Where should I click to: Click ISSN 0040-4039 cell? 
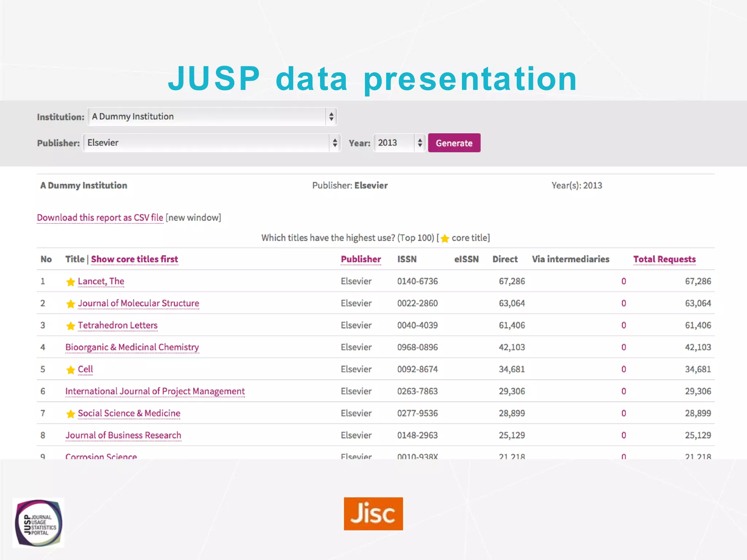tap(418, 325)
